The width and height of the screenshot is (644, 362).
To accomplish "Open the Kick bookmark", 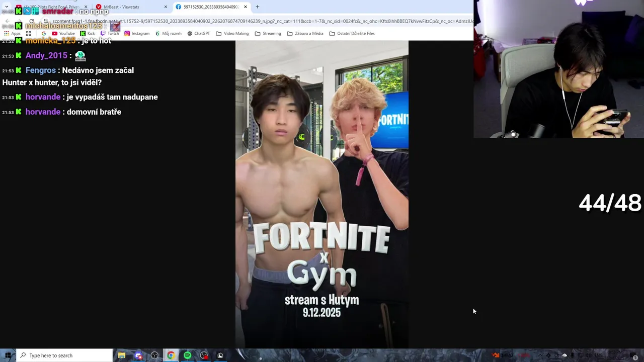I will tap(88, 34).
